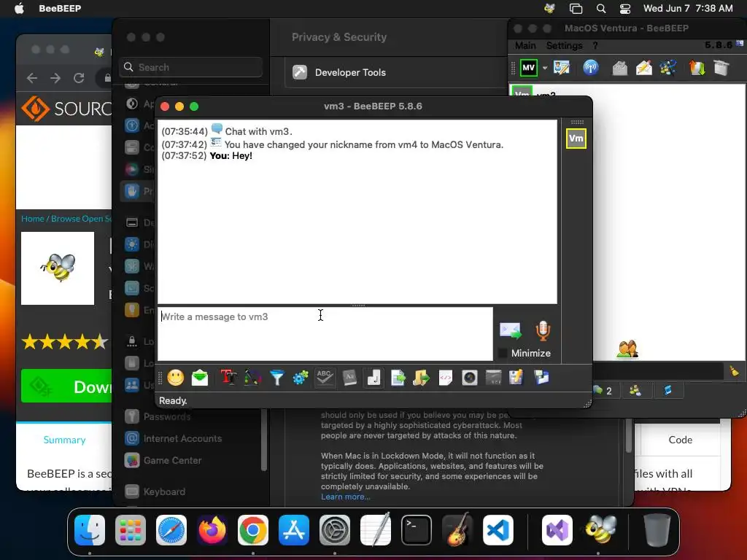Image resolution: width=747 pixels, height=560 pixels.
Task: Open Control Center in the menu bar
Action: coord(625,8)
